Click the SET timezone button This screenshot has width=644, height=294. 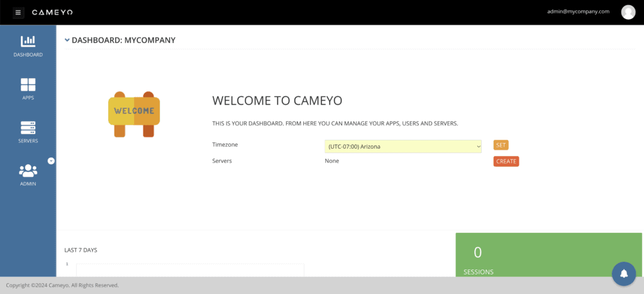tap(501, 145)
